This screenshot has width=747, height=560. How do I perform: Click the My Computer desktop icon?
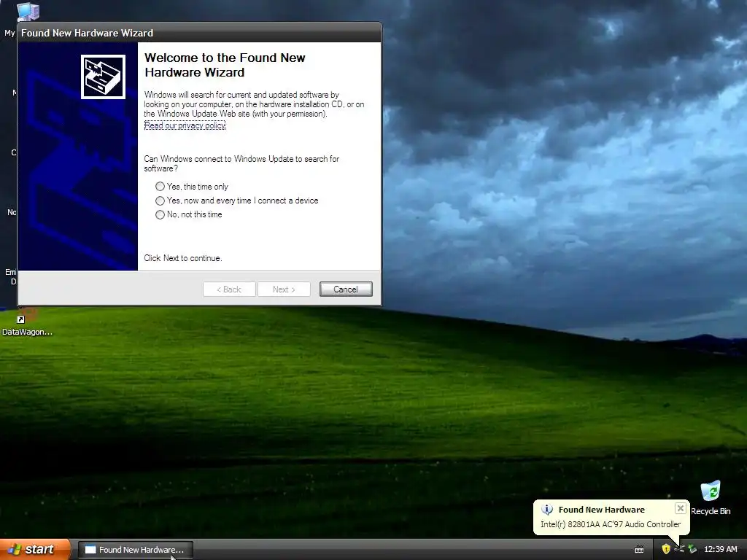tap(28, 12)
